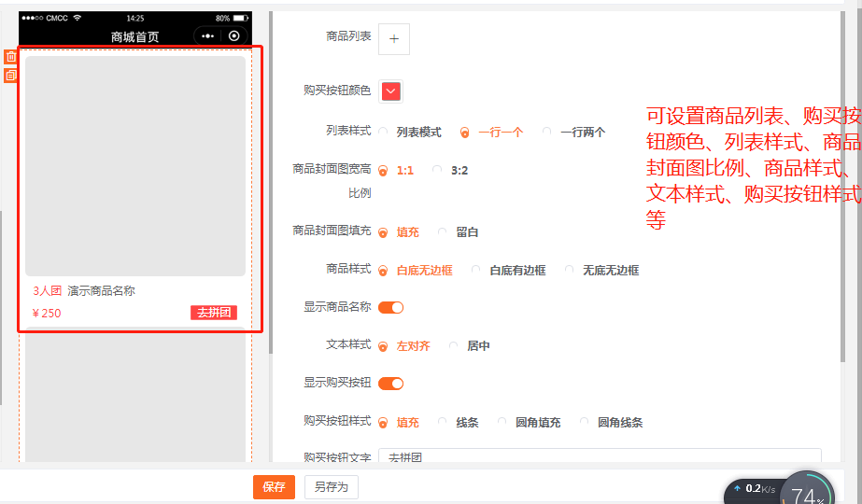The width and height of the screenshot is (862, 504).
Task: Toggle the 显示购买按钮 switch
Action: pos(391,384)
